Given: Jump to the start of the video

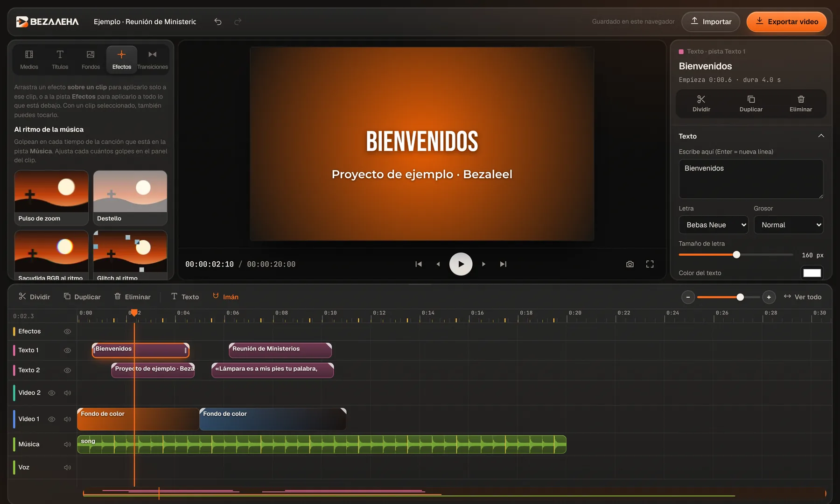Looking at the screenshot, I should (x=419, y=264).
